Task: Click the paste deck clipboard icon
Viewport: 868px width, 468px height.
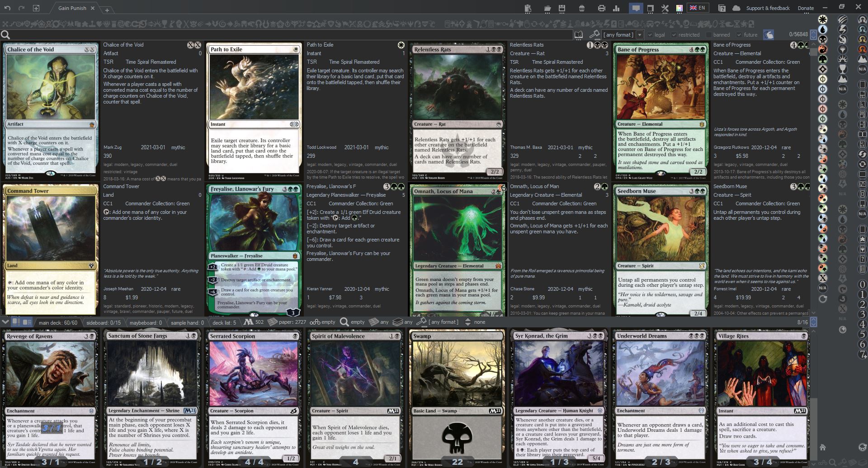Action: coord(528,8)
